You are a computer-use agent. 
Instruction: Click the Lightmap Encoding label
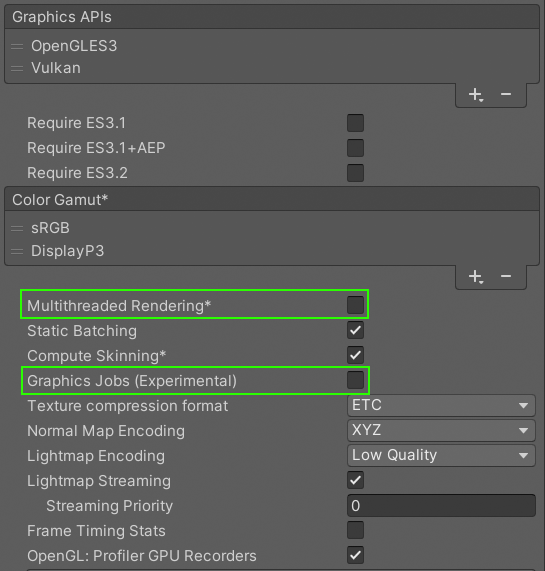point(96,456)
